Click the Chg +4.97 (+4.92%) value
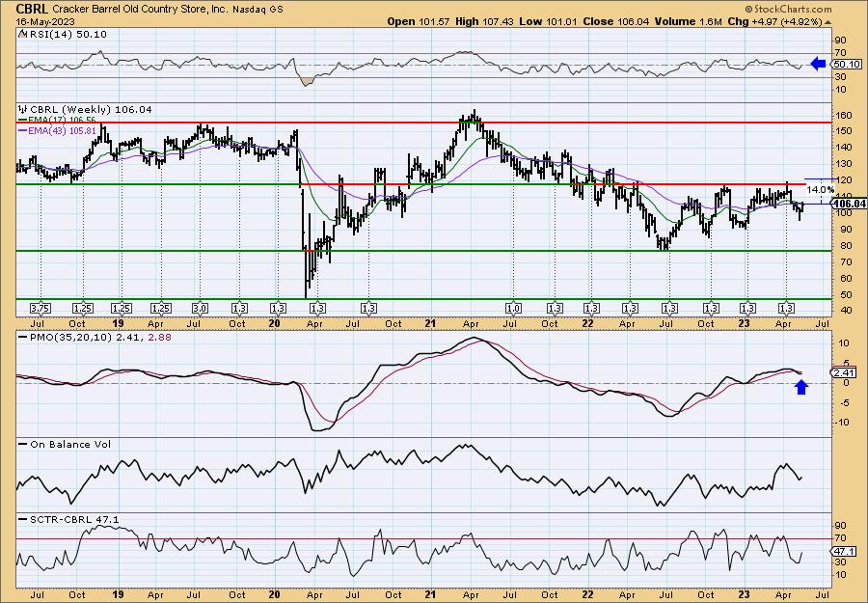This screenshot has width=868, height=603. (x=775, y=21)
